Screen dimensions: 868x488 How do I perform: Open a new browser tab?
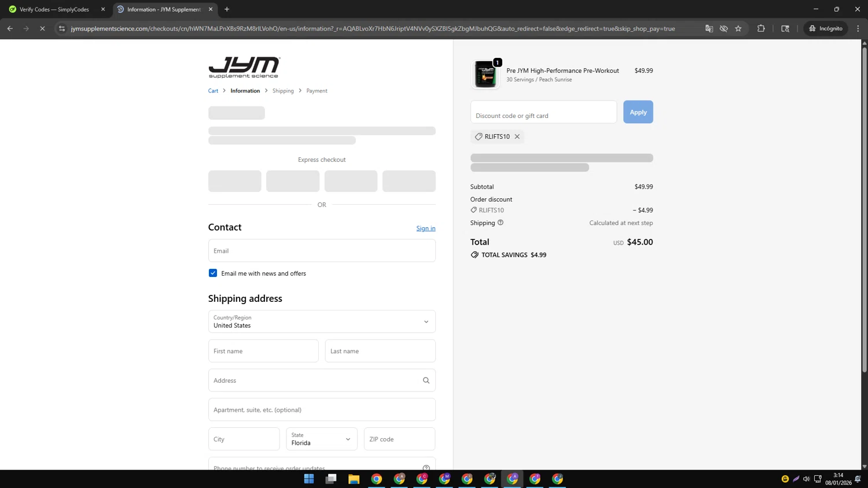pos(227,9)
